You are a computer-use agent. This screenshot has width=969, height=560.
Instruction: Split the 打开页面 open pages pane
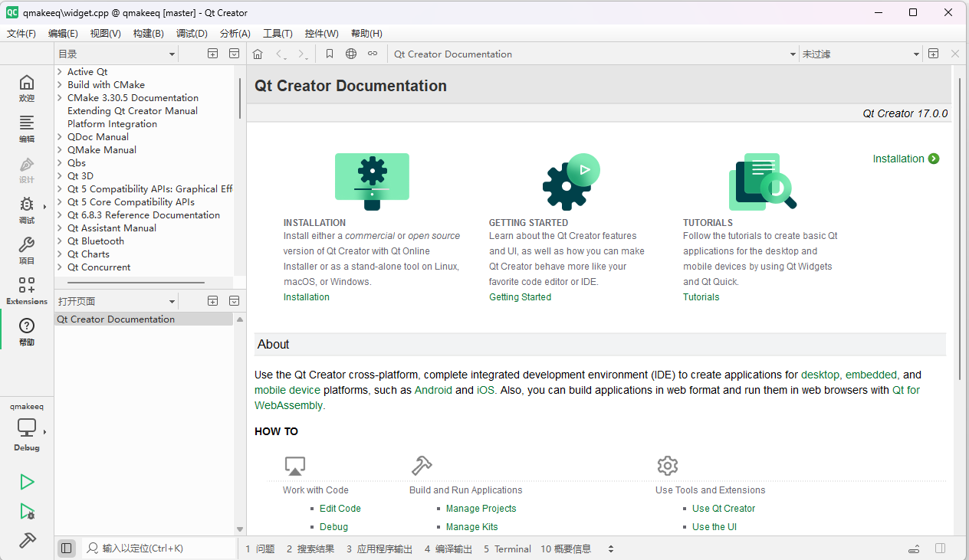point(213,301)
